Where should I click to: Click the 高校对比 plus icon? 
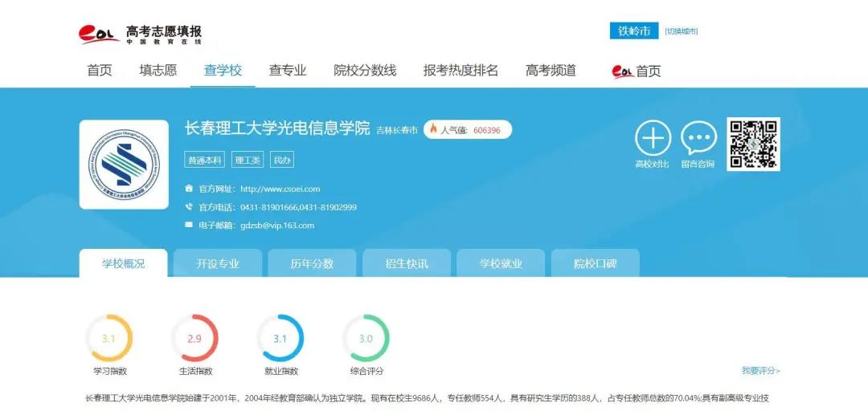653,139
